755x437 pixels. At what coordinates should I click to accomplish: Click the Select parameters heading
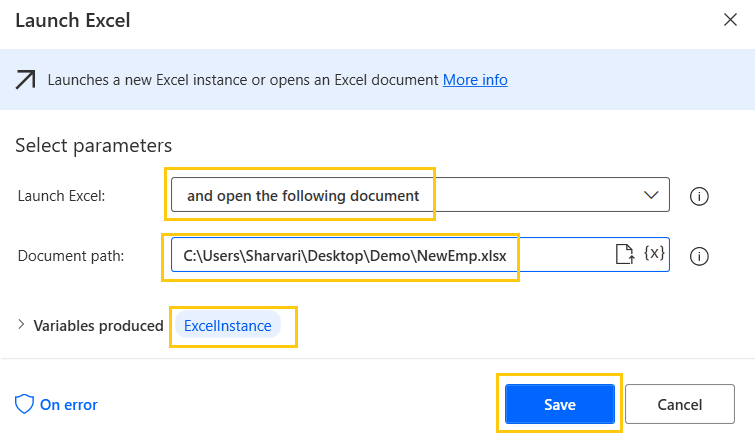click(93, 145)
